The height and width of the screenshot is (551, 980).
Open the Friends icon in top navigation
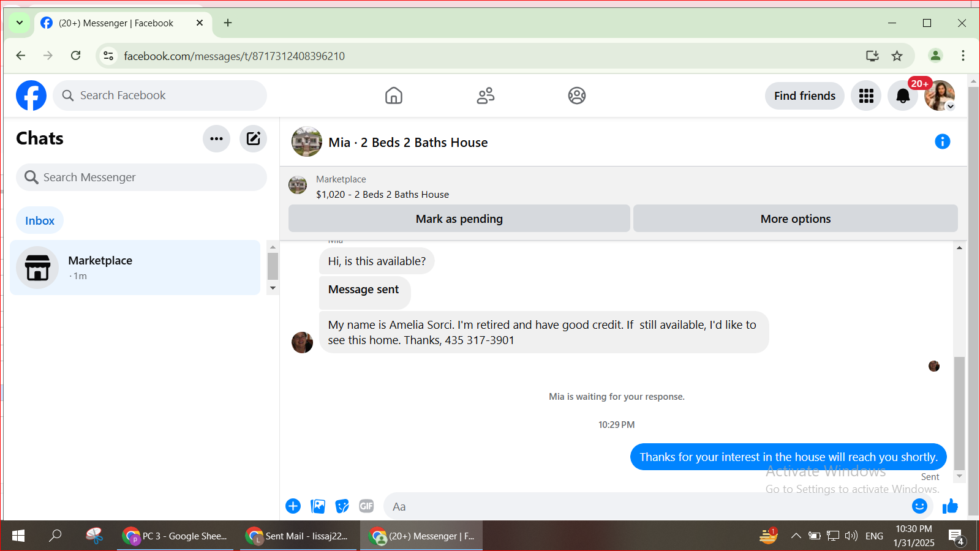click(x=486, y=96)
